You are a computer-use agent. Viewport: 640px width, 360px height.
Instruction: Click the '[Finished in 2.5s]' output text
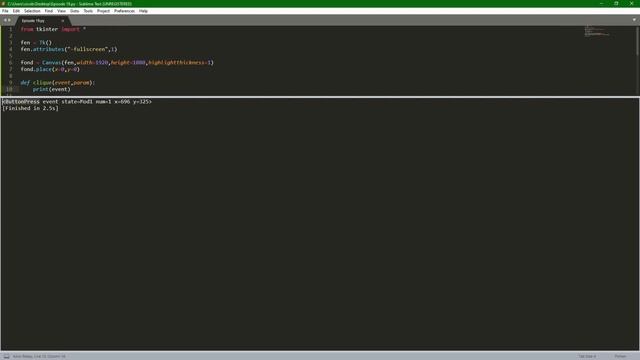(31, 108)
